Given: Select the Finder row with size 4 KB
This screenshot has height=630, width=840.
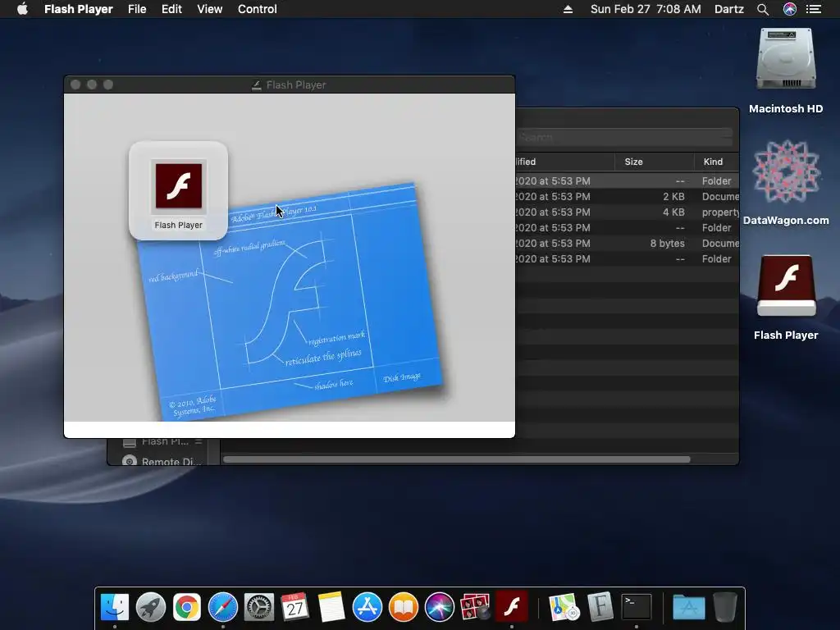Looking at the screenshot, I should click(x=627, y=212).
